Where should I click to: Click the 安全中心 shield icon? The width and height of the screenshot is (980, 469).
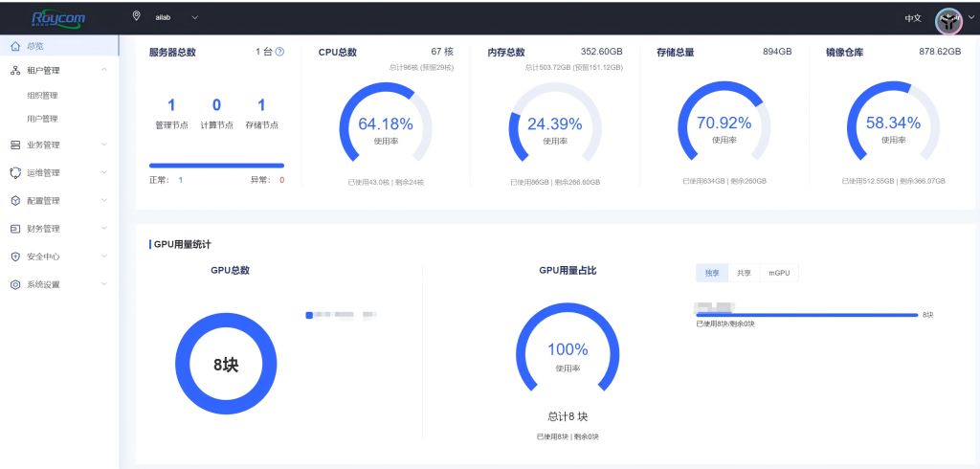15,257
